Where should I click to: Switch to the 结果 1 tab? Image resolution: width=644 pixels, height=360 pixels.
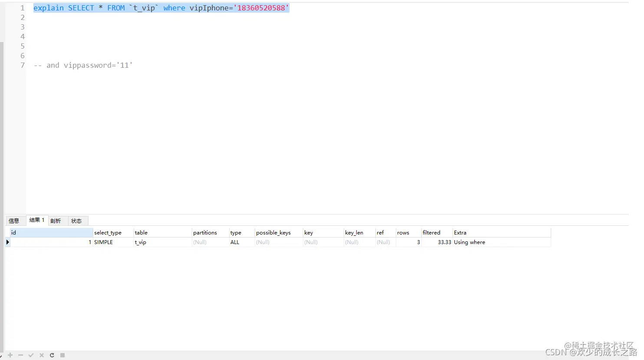pos(37,220)
